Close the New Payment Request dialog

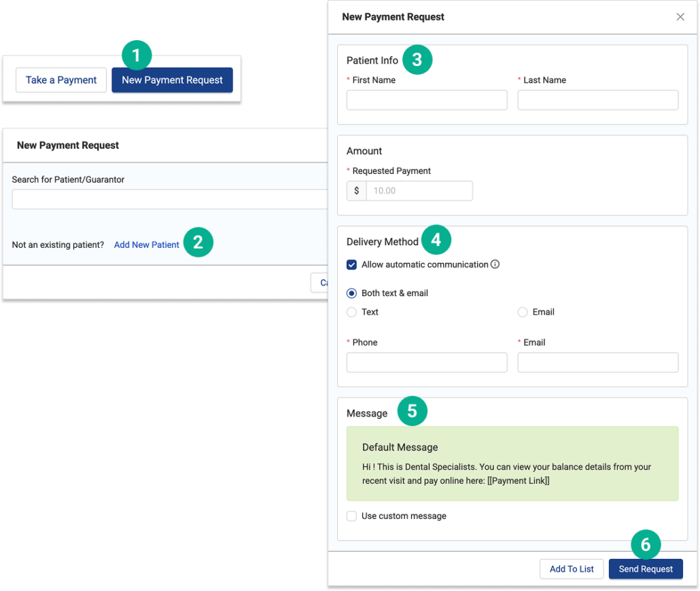680,17
